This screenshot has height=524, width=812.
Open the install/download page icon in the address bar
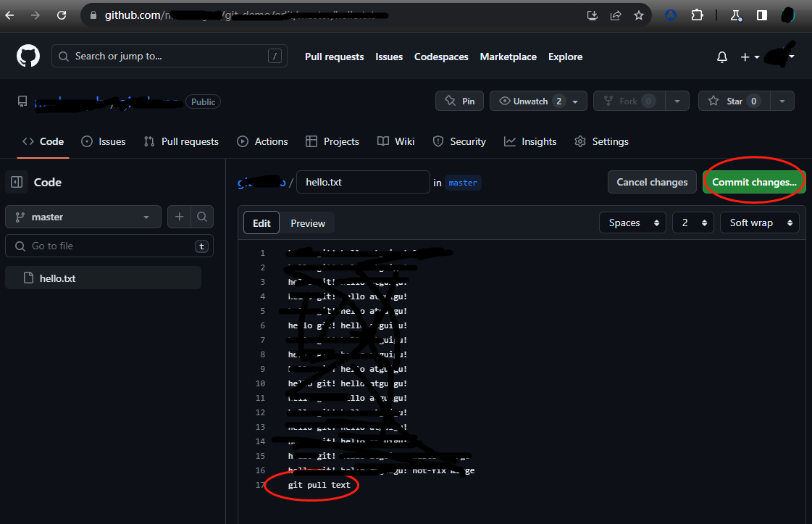[x=593, y=15]
